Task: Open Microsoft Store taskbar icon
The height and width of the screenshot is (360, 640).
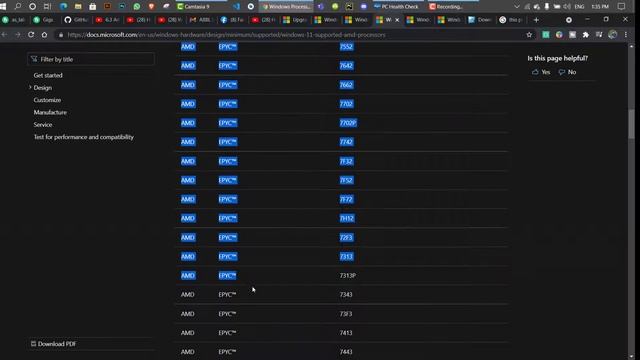Action: pos(93,7)
